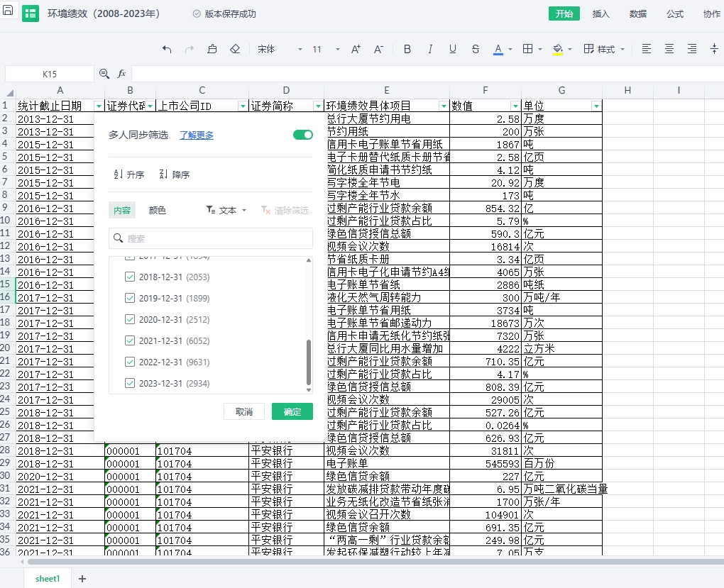Click the cell borders icon
724x588 pixels.
tap(528, 49)
